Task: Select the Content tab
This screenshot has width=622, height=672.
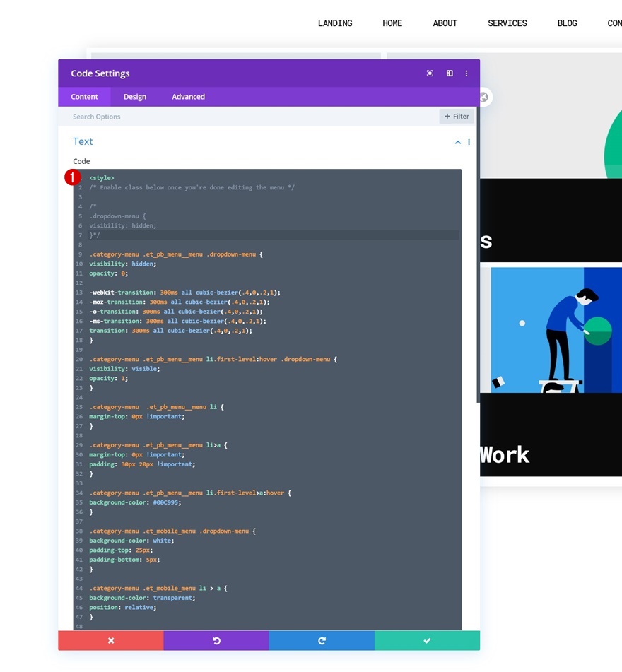Action: pyautogui.click(x=84, y=97)
